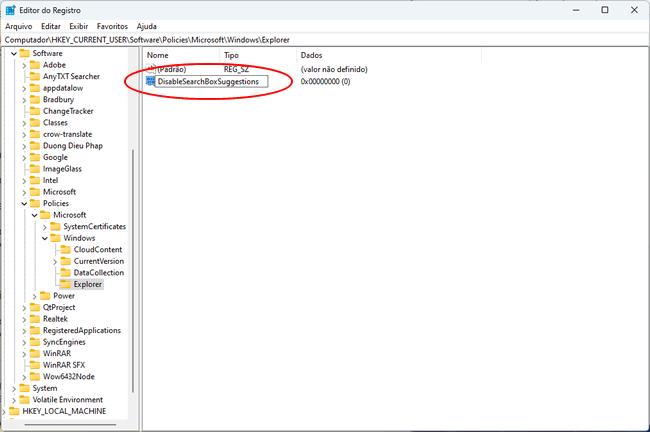Select the Explorer key folder icon
650x432 pixels.
66,284
